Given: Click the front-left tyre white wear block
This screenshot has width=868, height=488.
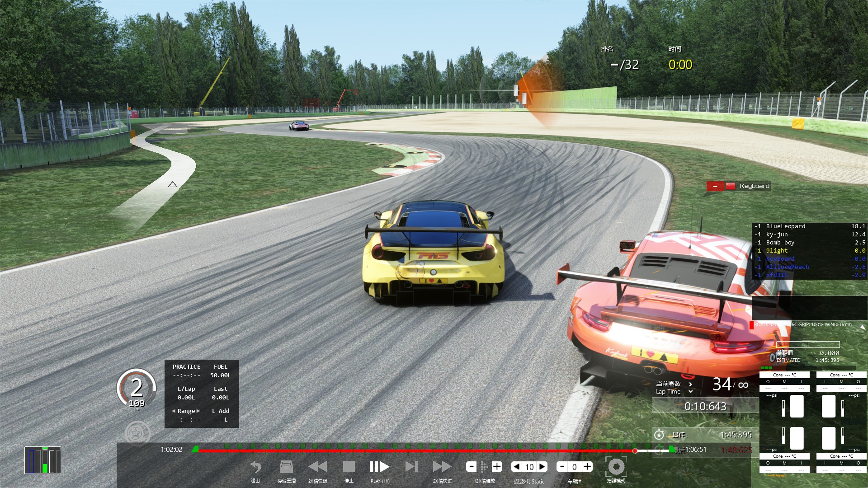Looking at the screenshot, I should coord(797,406).
